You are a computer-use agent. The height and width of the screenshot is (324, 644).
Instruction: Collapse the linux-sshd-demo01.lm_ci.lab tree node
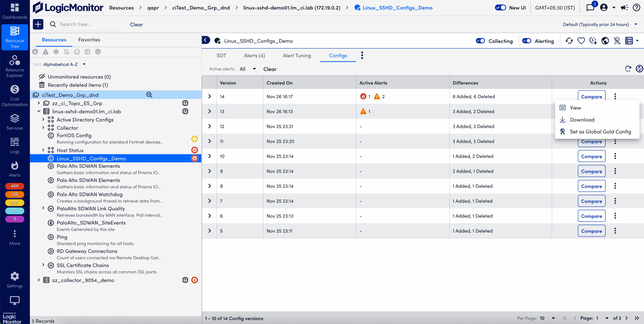(x=39, y=111)
